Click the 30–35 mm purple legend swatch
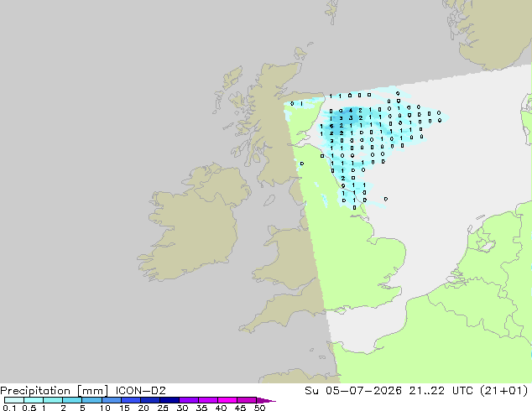This screenshot has height=411, width=532. point(189,400)
